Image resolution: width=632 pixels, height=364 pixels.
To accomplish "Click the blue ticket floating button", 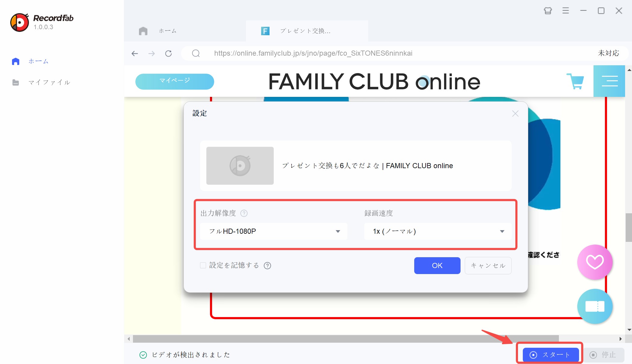I will point(595,306).
